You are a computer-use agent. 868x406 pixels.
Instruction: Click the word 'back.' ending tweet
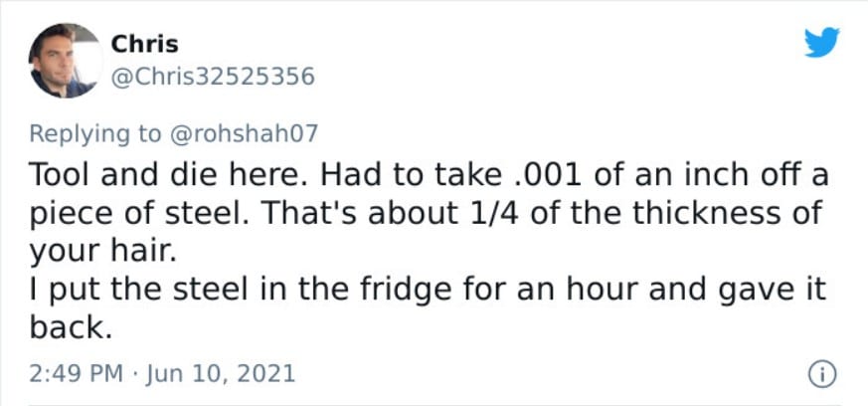click(x=71, y=328)
